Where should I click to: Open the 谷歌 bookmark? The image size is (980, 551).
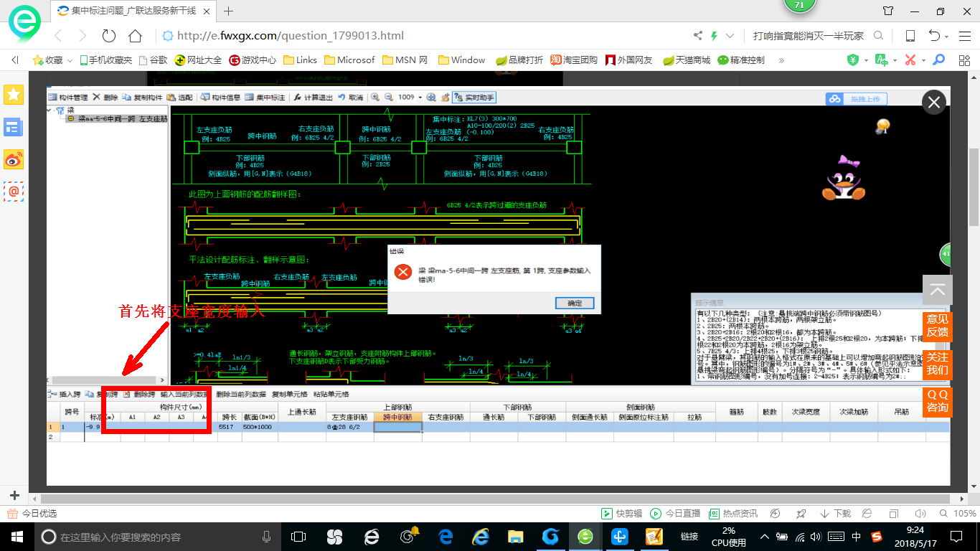pyautogui.click(x=153, y=60)
